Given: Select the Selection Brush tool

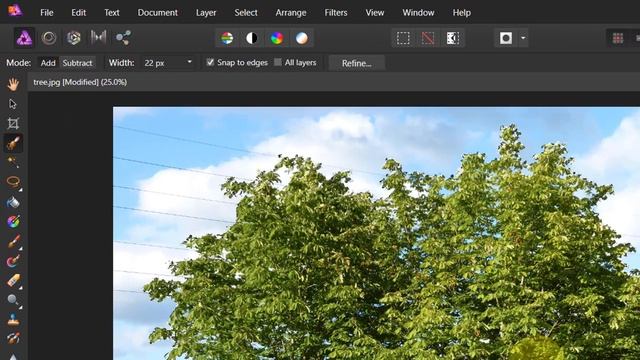Looking at the screenshot, I should (x=13, y=143).
